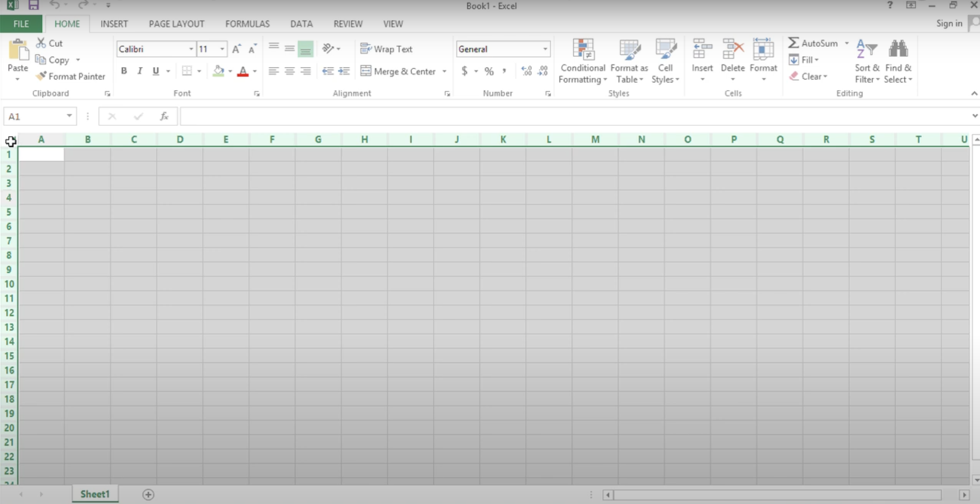
Task: Switch to the PAGE LAYOUT tab
Action: (x=177, y=24)
